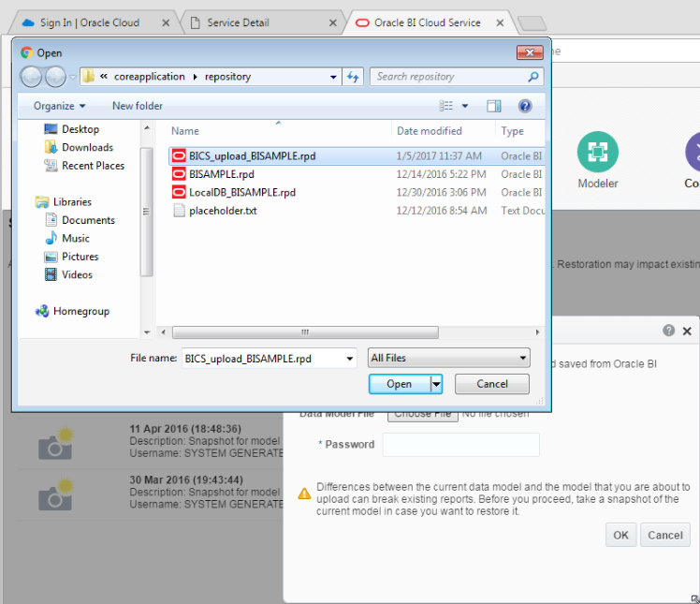Open the recent locations dropdown arrow
The image size is (700, 604).
[x=72, y=78]
